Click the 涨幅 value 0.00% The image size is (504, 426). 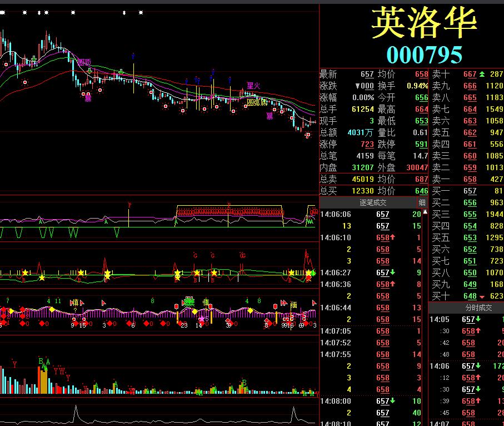point(363,97)
